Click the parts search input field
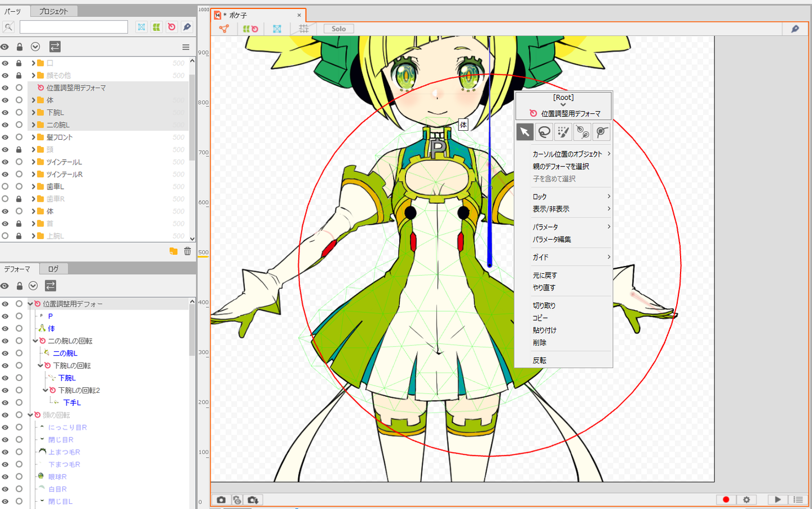Viewport: 812px width, 509px height. (x=74, y=27)
